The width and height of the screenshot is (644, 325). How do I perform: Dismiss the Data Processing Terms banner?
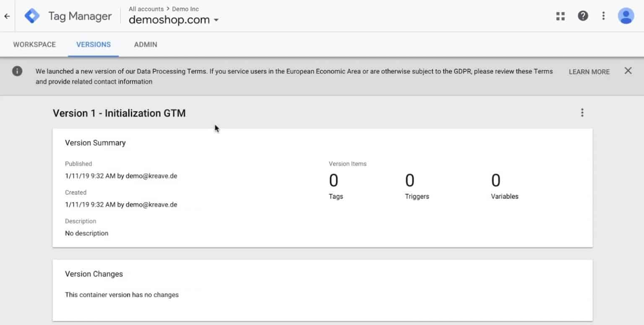pos(628,71)
